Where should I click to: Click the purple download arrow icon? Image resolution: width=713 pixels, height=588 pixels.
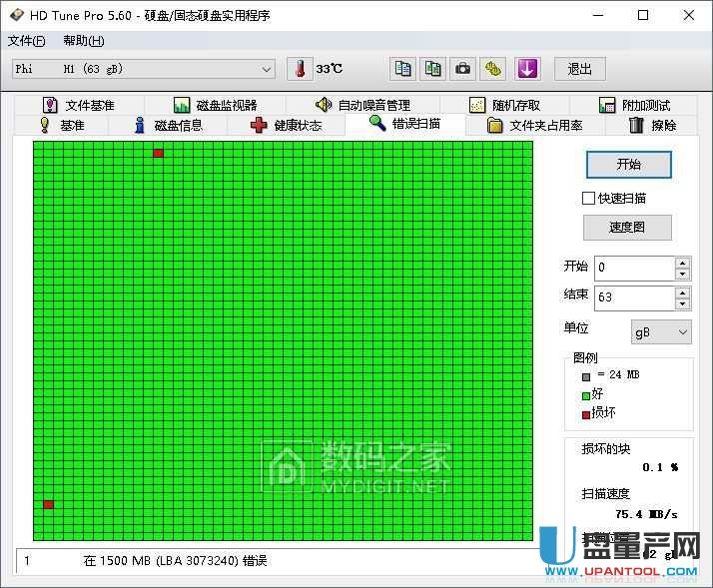[527, 69]
